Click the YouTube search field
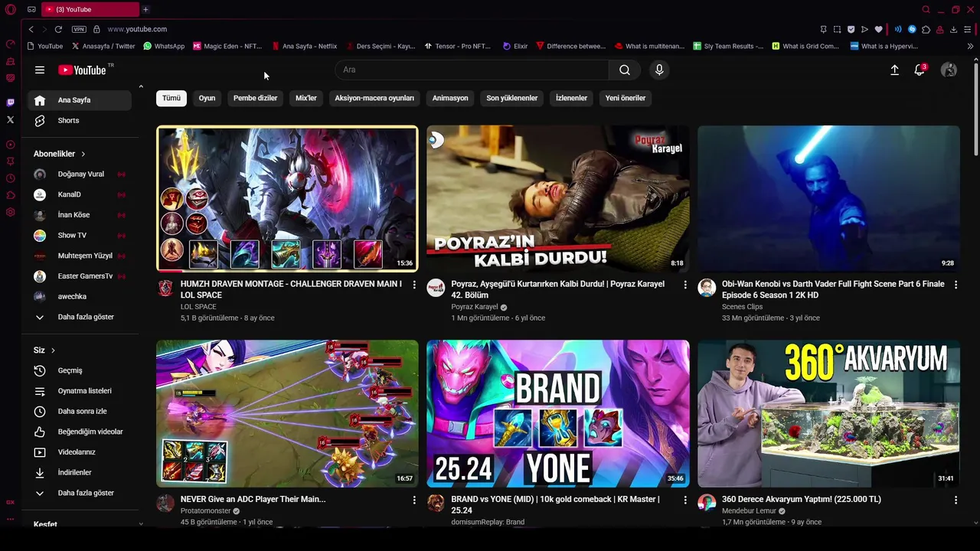Image resolution: width=980 pixels, height=551 pixels. click(x=472, y=70)
